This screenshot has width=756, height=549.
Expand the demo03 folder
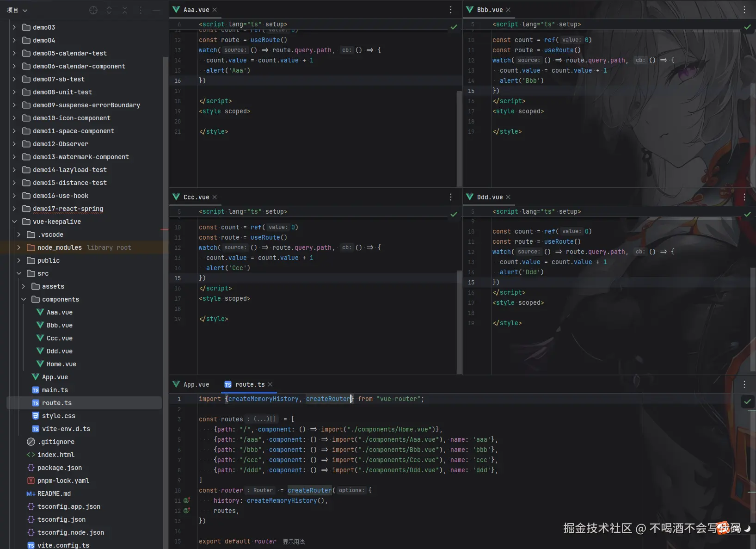pos(14,27)
